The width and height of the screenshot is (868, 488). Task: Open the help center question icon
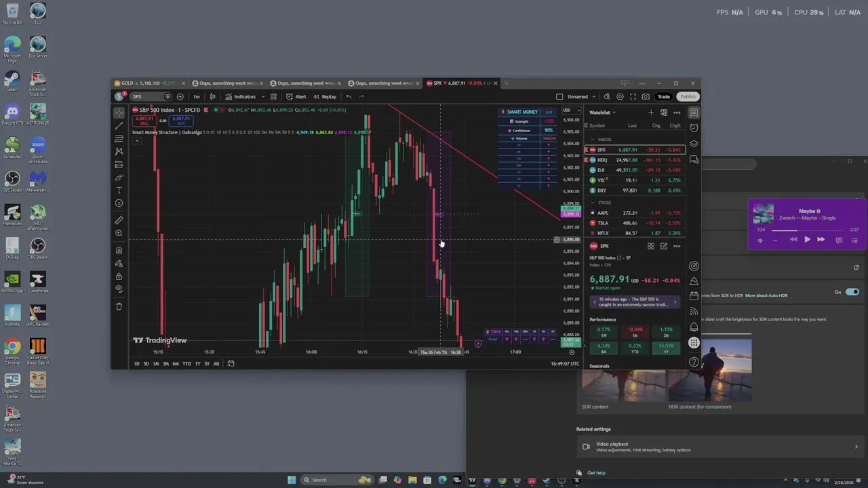pos(694,362)
